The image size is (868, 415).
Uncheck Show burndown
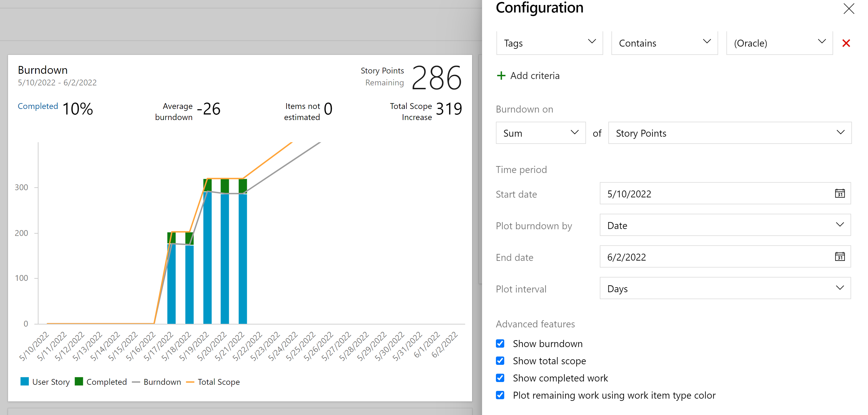(x=500, y=343)
